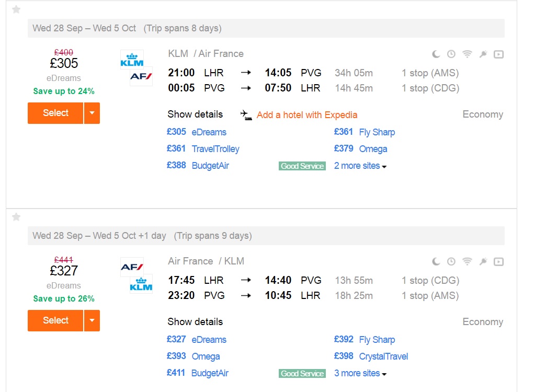Screen dimensions: 546x392
Task: Click the clock icon on first flight result
Action: point(451,54)
